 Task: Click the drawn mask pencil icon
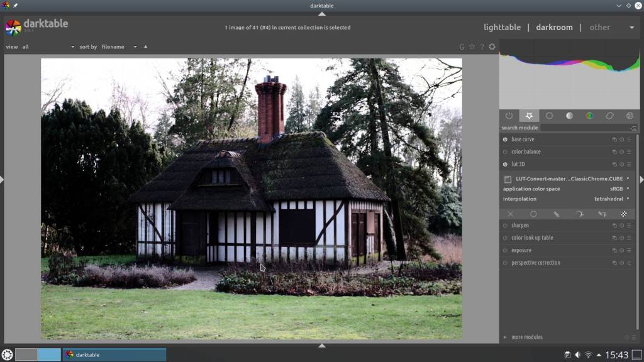pyautogui.click(x=556, y=214)
